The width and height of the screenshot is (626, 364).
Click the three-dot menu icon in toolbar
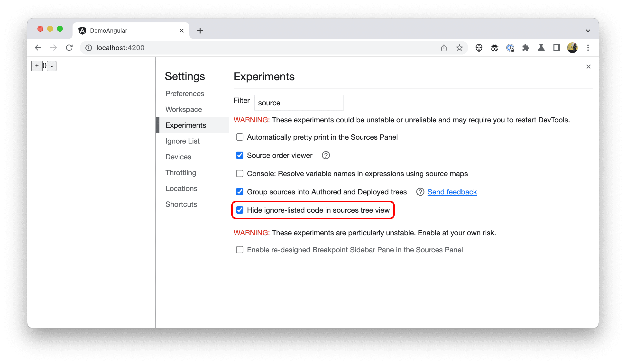(588, 48)
